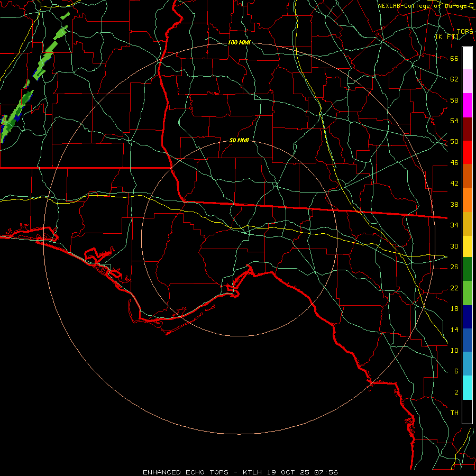Click the 38 legend value
Image resolution: width=476 pixels, height=476 pixels.
pos(454,204)
